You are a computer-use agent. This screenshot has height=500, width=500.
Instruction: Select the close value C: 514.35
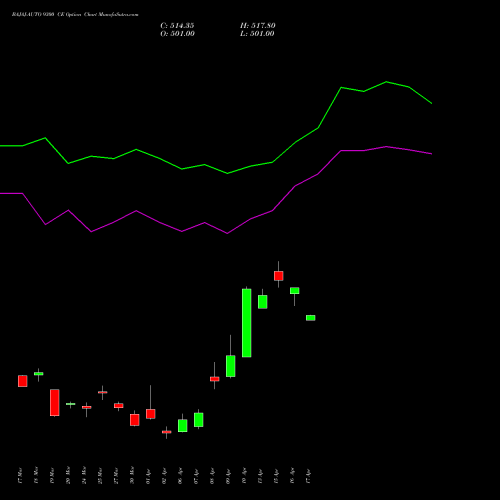[x=177, y=26]
